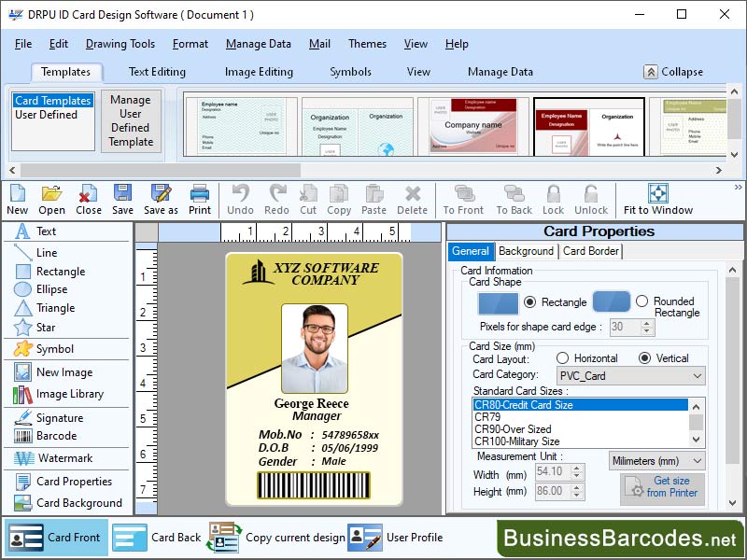The width and height of the screenshot is (747, 560).
Task: Open the Card Category dropdown
Action: pyautogui.click(x=697, y=374)
